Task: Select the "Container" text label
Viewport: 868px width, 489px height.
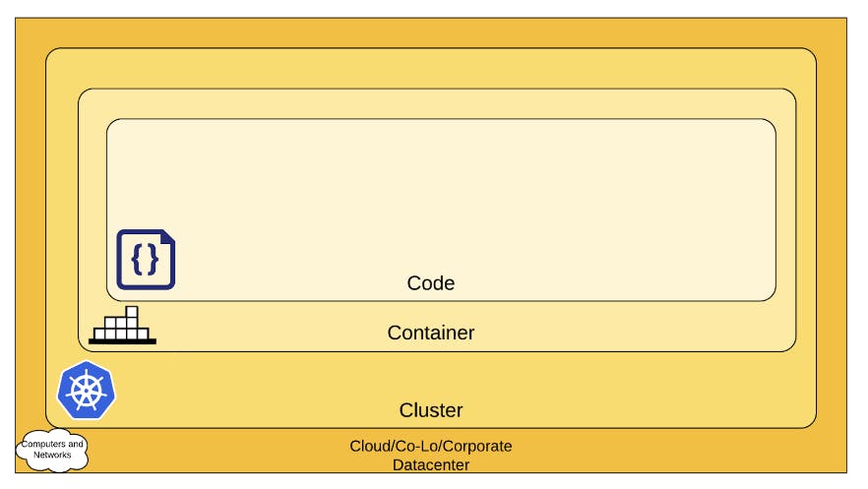Action: pyautogui.click(x=430, y=333)
